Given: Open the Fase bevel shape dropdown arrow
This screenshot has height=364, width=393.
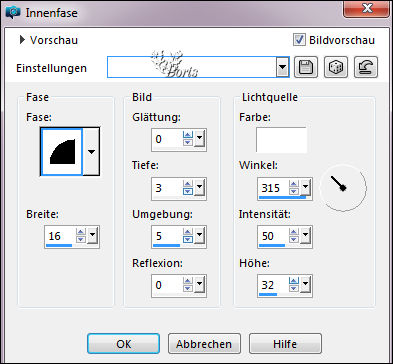Looking at the screenshot, I should click(91, 152).
